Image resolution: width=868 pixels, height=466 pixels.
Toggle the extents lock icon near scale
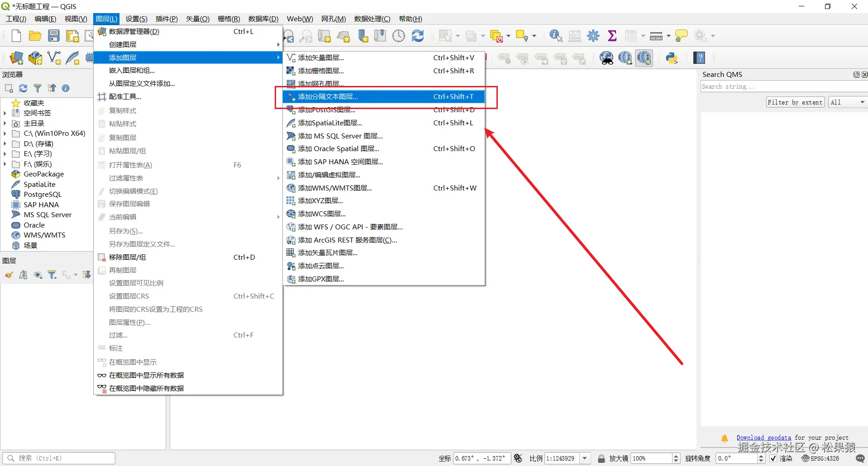[601, 458]
